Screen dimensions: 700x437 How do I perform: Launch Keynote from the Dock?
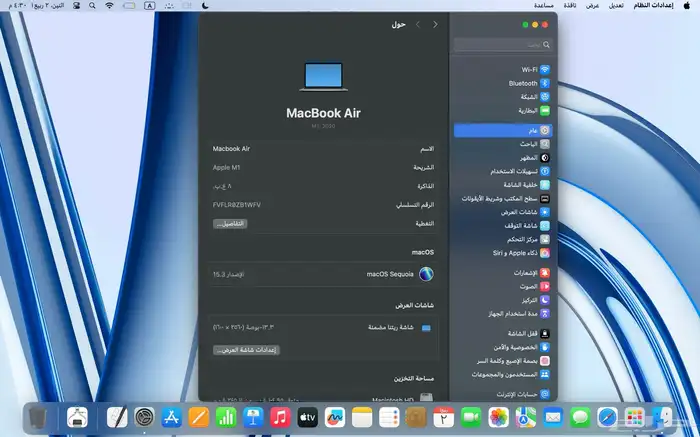pyautogui.click(x=253, y=418)
